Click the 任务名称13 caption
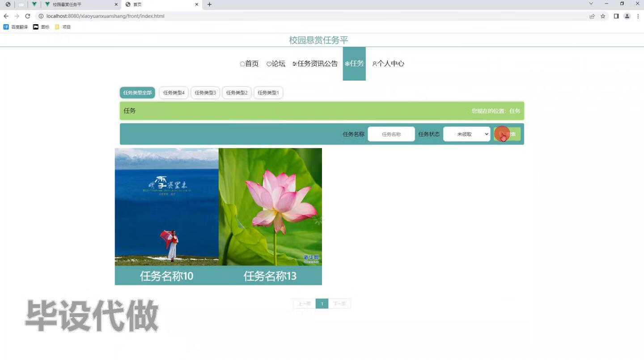 (x=270, y=276)
